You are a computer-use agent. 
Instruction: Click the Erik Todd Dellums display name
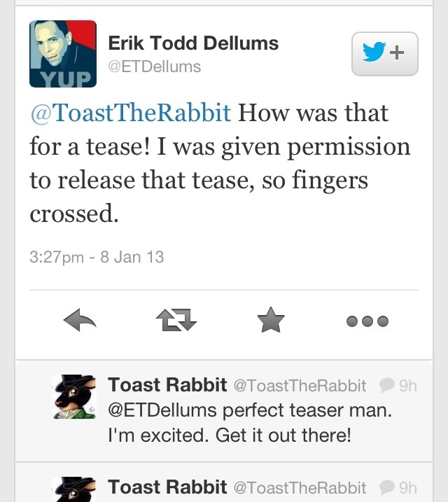point(193,43)
